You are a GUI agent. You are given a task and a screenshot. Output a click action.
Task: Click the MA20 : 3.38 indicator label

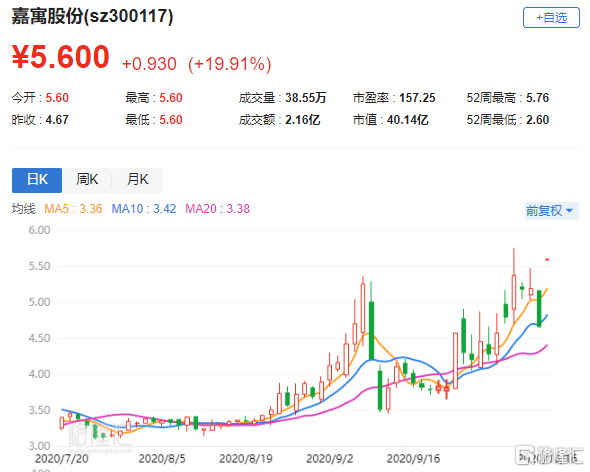(217, 209)
